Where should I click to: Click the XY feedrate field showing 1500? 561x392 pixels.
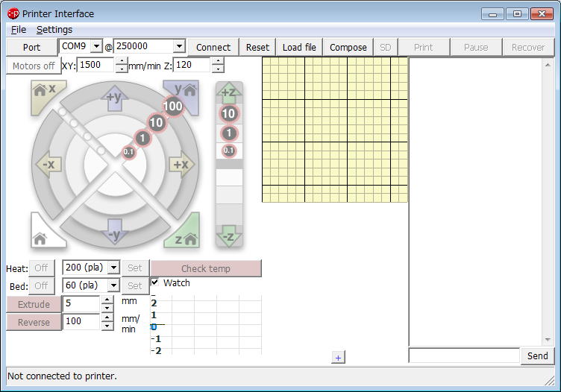tap(96, 65)
